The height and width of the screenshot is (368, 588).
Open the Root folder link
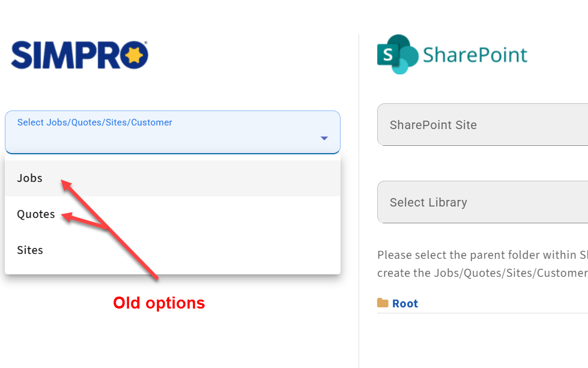tap(405, 303)
